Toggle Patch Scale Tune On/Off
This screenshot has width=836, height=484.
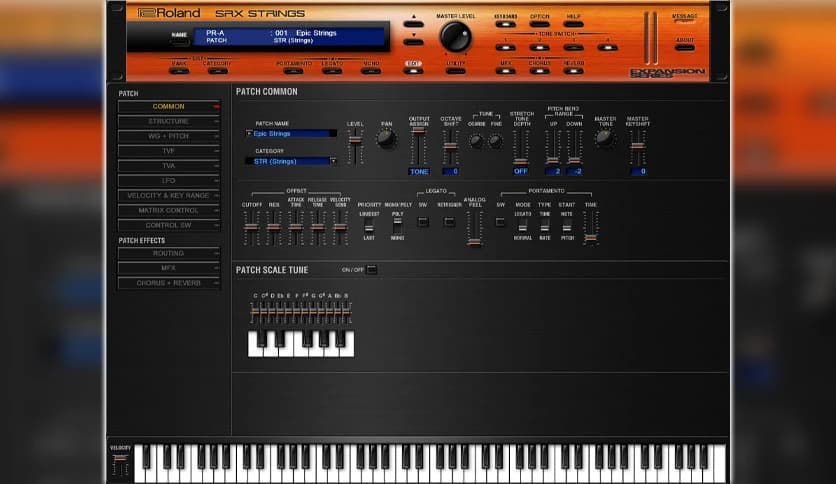372,270
